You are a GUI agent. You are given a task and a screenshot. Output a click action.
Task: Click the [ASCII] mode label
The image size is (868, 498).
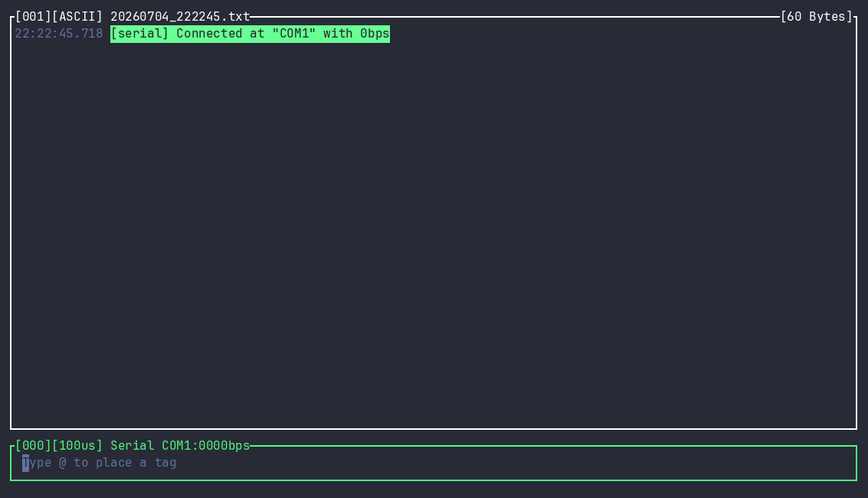77,17
